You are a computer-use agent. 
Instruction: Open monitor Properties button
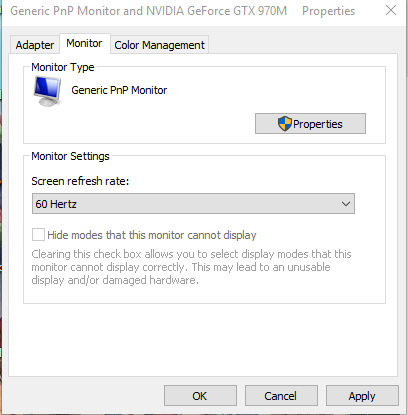coord(310,124)
